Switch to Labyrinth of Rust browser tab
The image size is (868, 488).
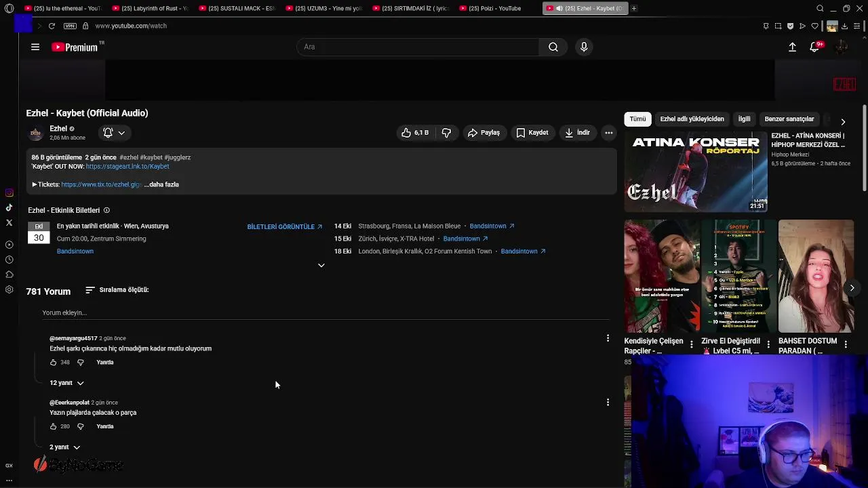(x=150, y=8)
